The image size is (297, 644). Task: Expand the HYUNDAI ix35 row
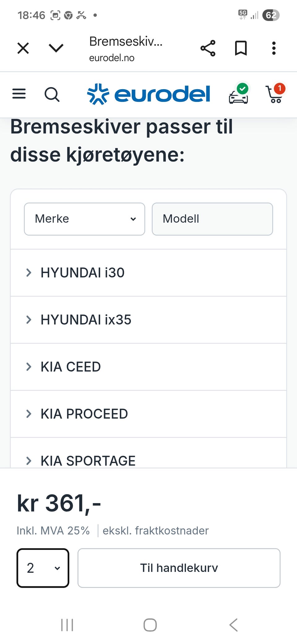point(148,320)
